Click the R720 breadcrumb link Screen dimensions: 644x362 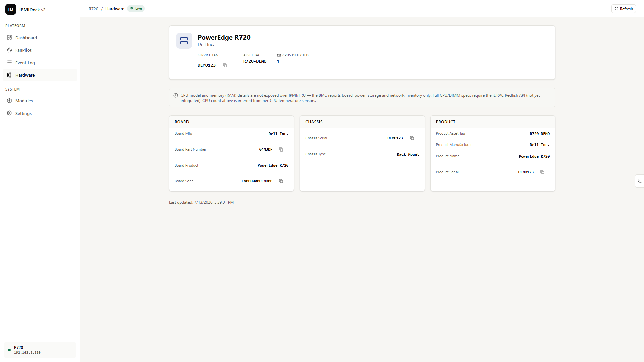(x=93, y=9)
